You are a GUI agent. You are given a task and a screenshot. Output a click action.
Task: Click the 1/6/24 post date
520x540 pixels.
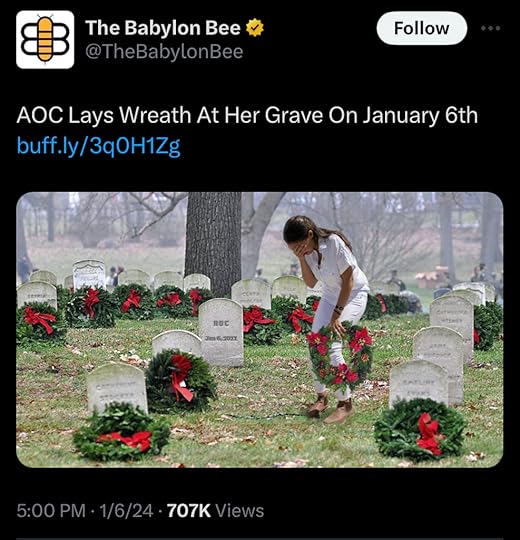(x=126, y=510)
